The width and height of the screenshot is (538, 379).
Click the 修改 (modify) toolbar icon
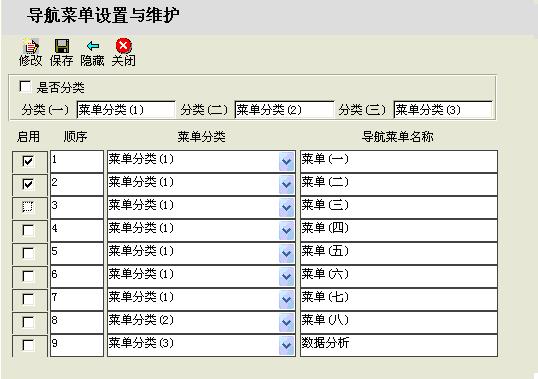pyautogui.click(x=31, y=46)
